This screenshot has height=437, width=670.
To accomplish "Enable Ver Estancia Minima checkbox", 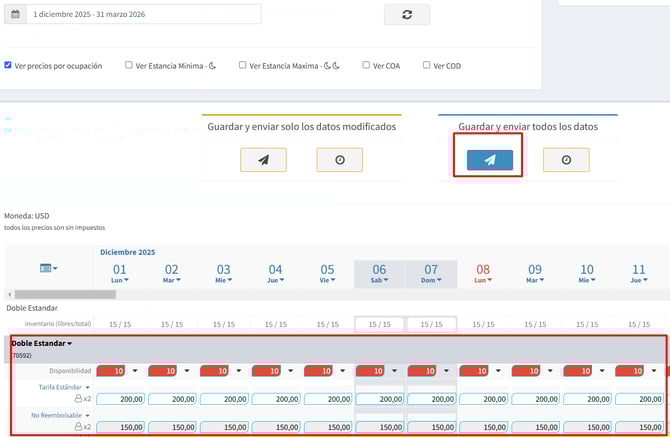I will click(x=129, y=66).
